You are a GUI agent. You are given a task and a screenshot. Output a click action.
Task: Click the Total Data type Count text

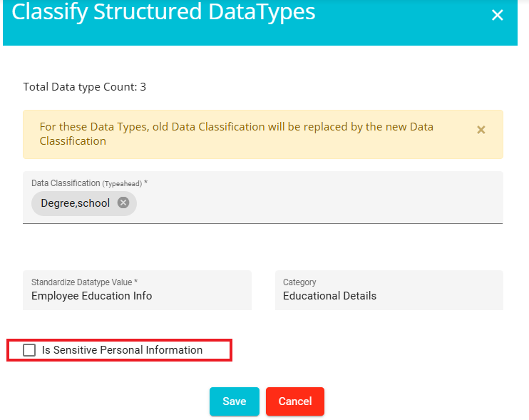[84, 87]
